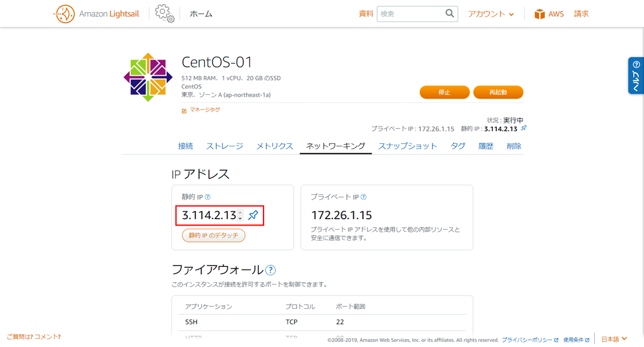Click the pin icon beside header static IP
Screen dimensions: 644x347
point(524,128)
